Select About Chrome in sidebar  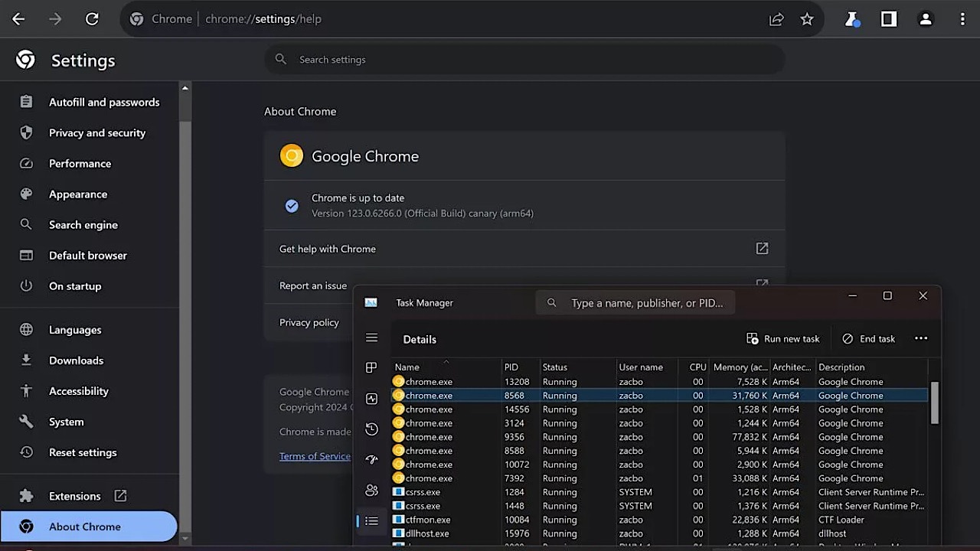coord(89,527)
